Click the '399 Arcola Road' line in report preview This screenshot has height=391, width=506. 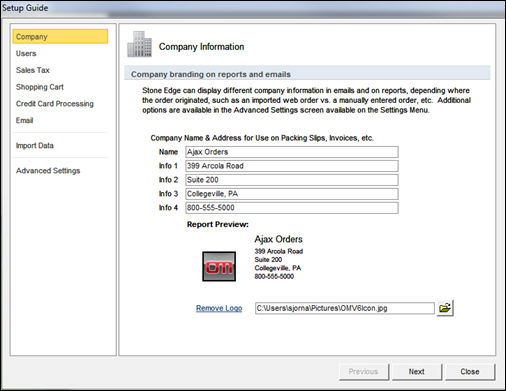[x=279, y=251]
